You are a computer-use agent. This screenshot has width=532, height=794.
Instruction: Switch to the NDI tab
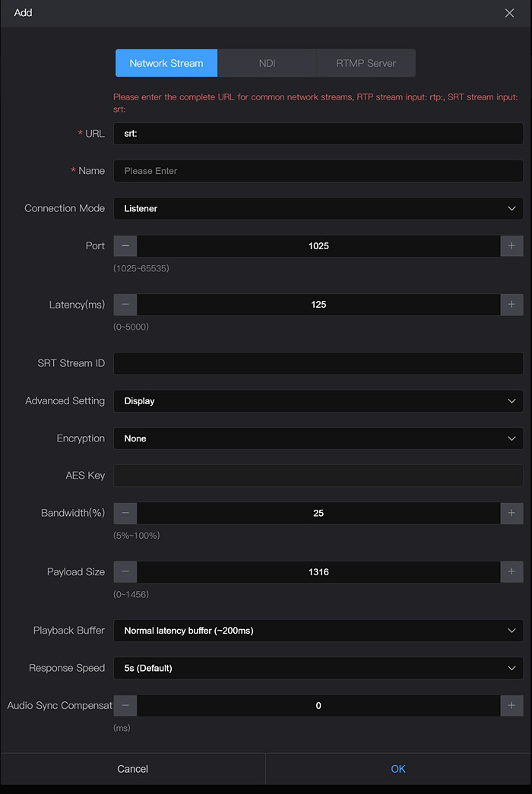coord(267,63)
